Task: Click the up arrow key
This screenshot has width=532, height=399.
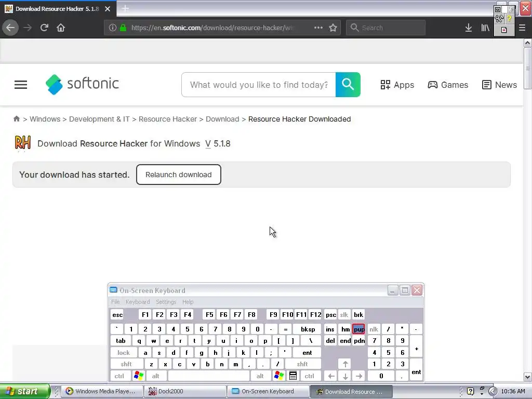Action: 345,364
